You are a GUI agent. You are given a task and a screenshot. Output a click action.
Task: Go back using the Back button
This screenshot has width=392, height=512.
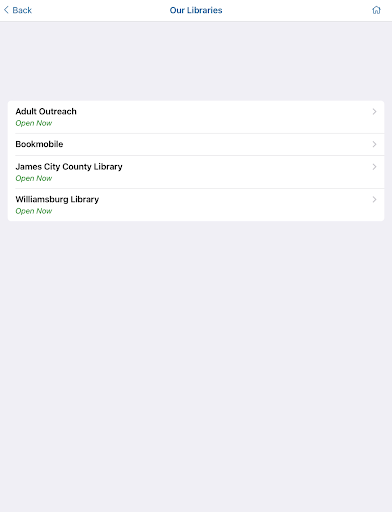(18, 10)
